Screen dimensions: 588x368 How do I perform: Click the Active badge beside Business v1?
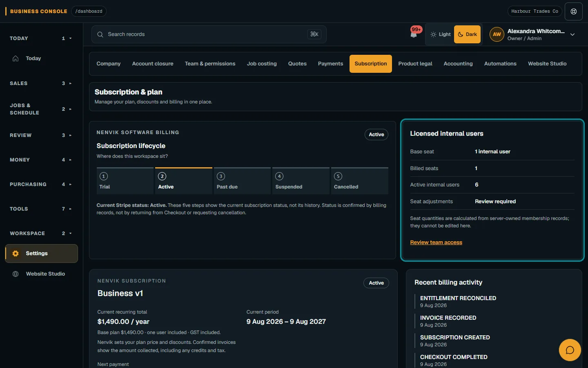pos(376,283)
